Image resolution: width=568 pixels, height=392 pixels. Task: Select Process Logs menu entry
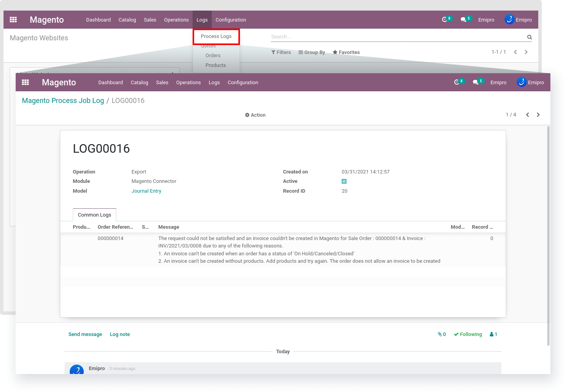pos(216,36)
